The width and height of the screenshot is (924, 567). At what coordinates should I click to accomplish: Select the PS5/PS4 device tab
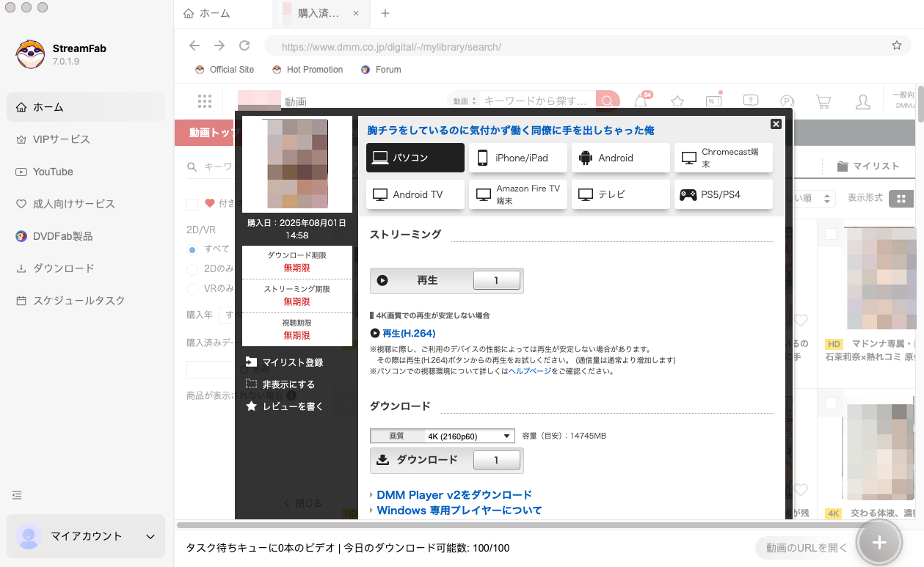pos(724,194)
